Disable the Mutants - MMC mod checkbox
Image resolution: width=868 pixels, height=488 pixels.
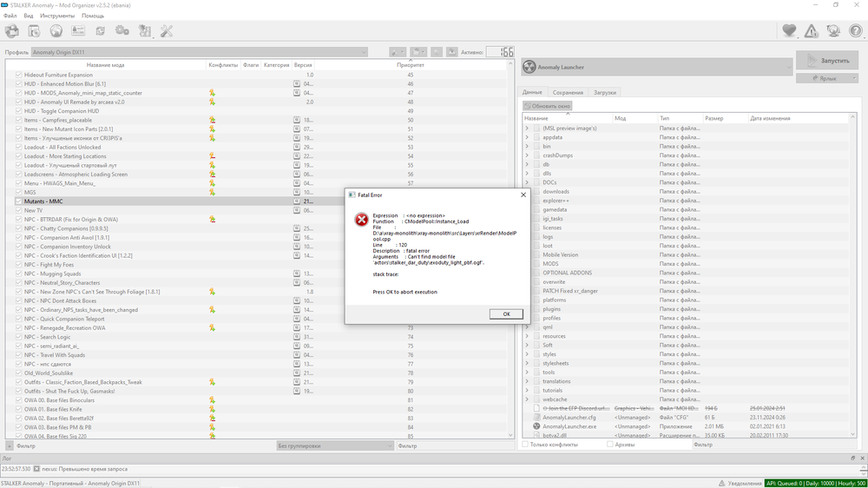point(18,201)
